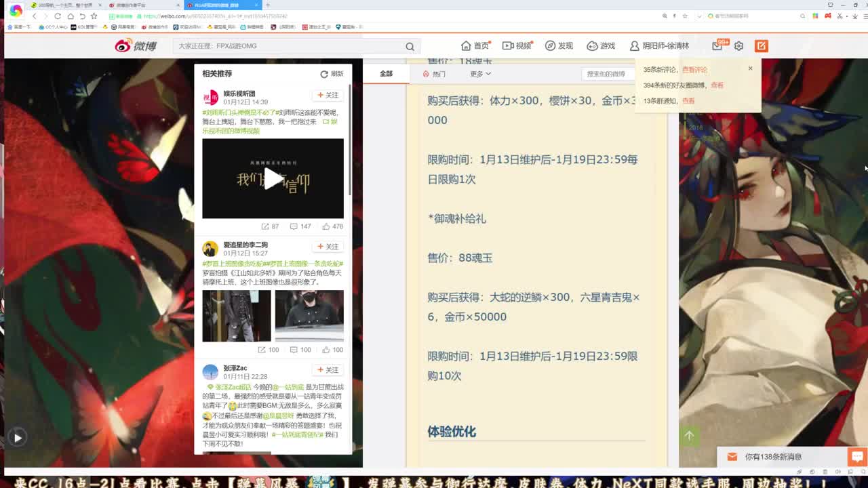Click 查看 link for 13 group notices
The height and width of the screenshot is (488, 868).
tap(688, 101)
